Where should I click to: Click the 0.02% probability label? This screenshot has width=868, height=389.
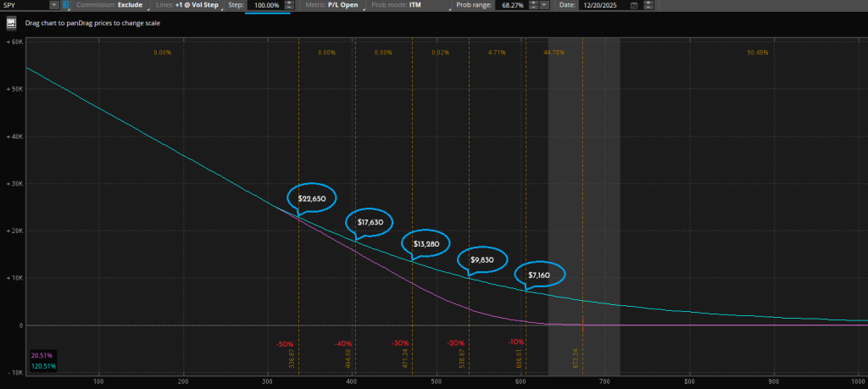tap(440, 53)
